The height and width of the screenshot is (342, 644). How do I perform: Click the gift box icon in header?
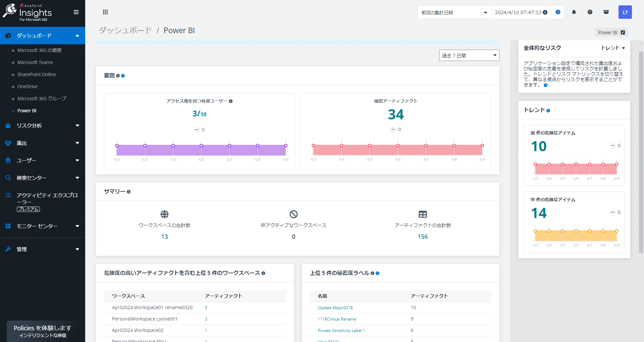tap(606, 12)
